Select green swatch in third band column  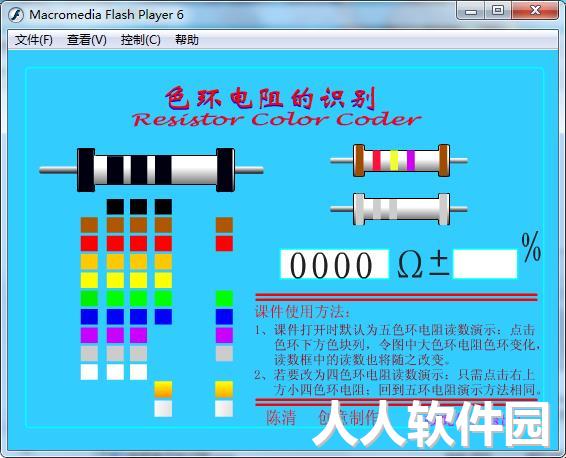[139, 298]
